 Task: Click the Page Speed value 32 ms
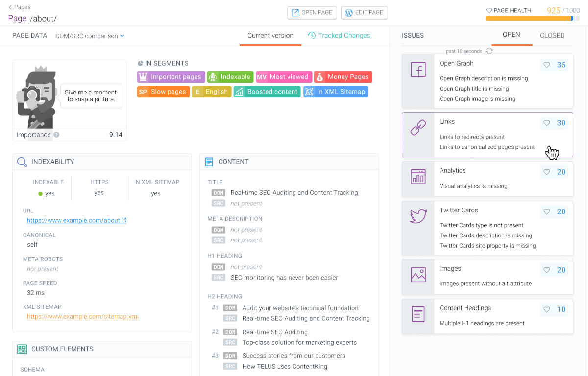[36, 293]
